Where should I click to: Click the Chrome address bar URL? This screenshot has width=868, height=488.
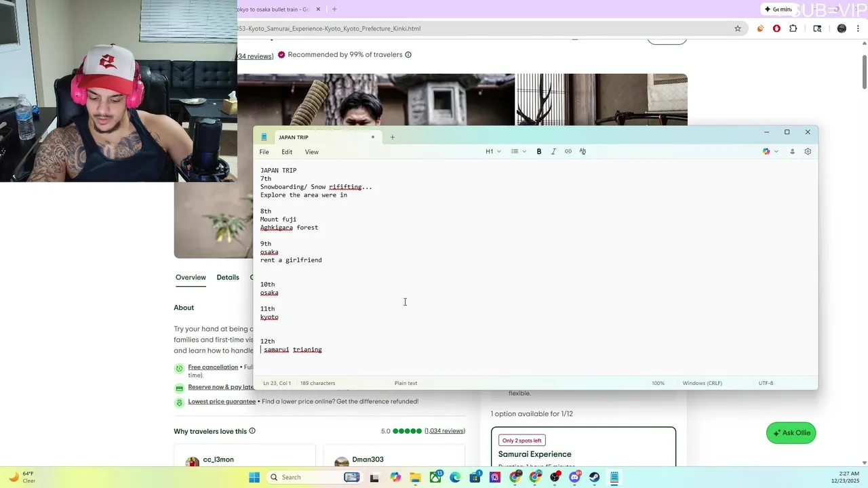click(x=329, y=28)
